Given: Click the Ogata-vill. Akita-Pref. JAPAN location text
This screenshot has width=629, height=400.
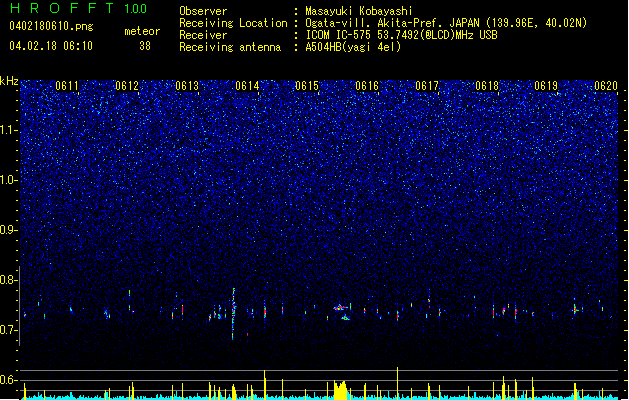Looking at the screenshot, I should pos(446,23).
